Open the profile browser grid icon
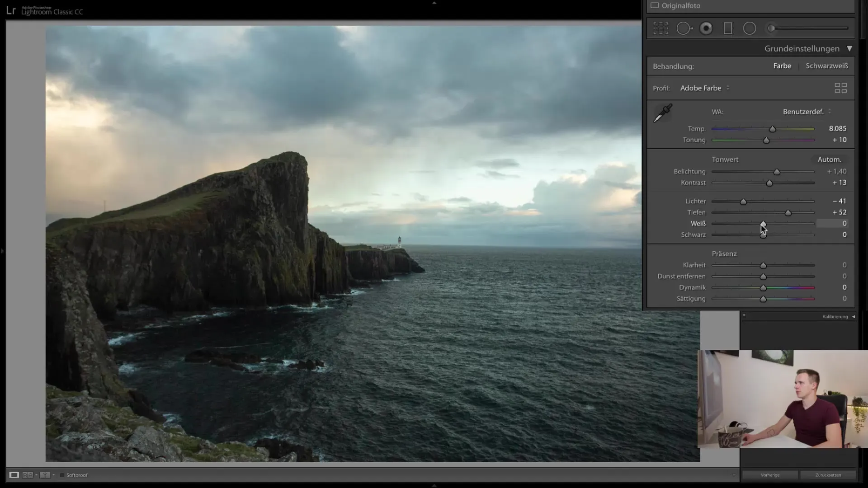Viewport: 868px width, 488px height. click(840, 88)
